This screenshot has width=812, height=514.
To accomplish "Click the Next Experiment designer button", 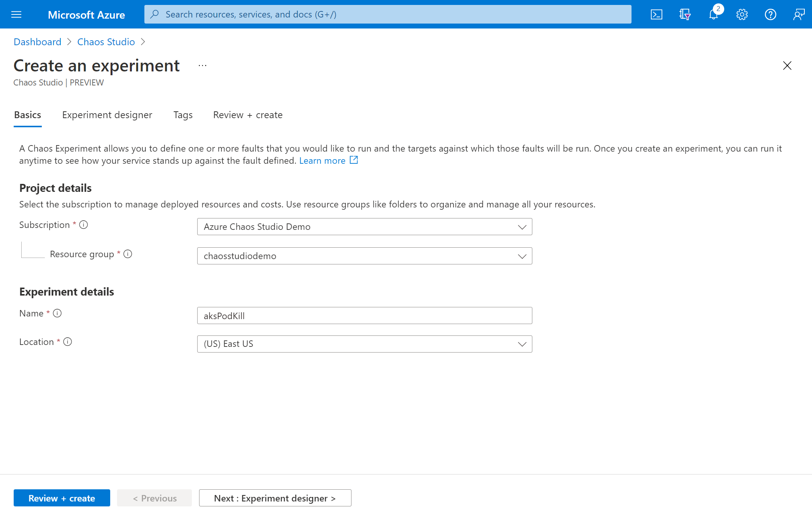I will [x=275, y=497].
